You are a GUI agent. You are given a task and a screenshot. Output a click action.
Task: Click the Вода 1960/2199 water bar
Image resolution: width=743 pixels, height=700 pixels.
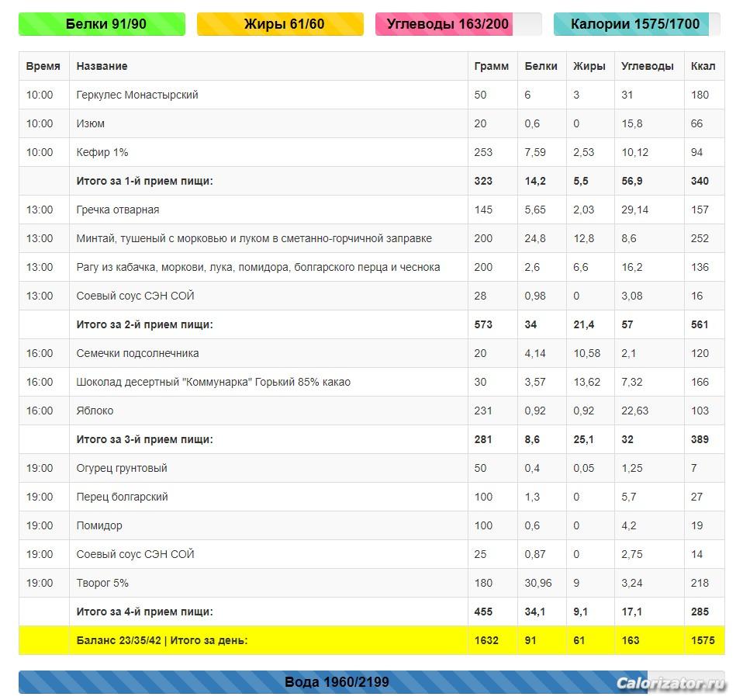(x=337, y=682)
